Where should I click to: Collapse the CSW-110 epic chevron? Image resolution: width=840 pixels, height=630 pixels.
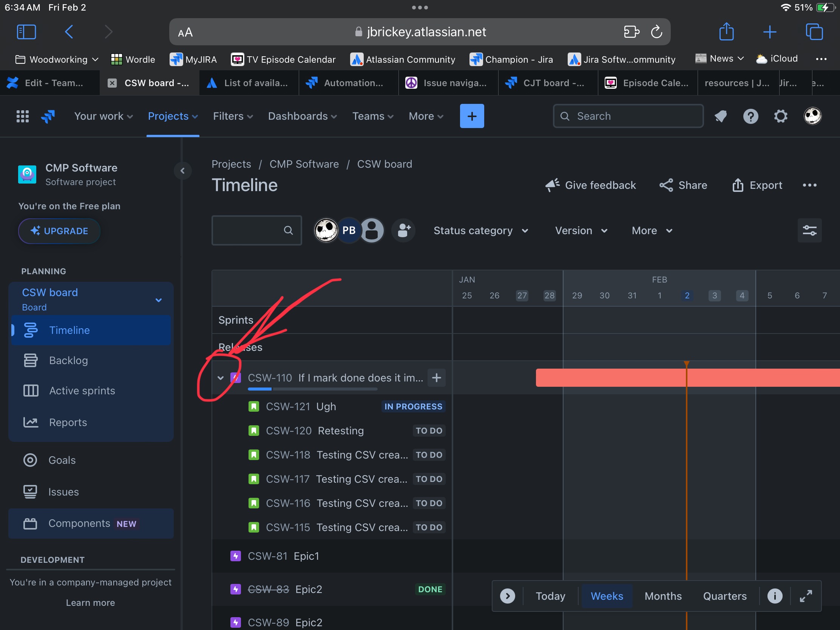(x=221, y=378)
